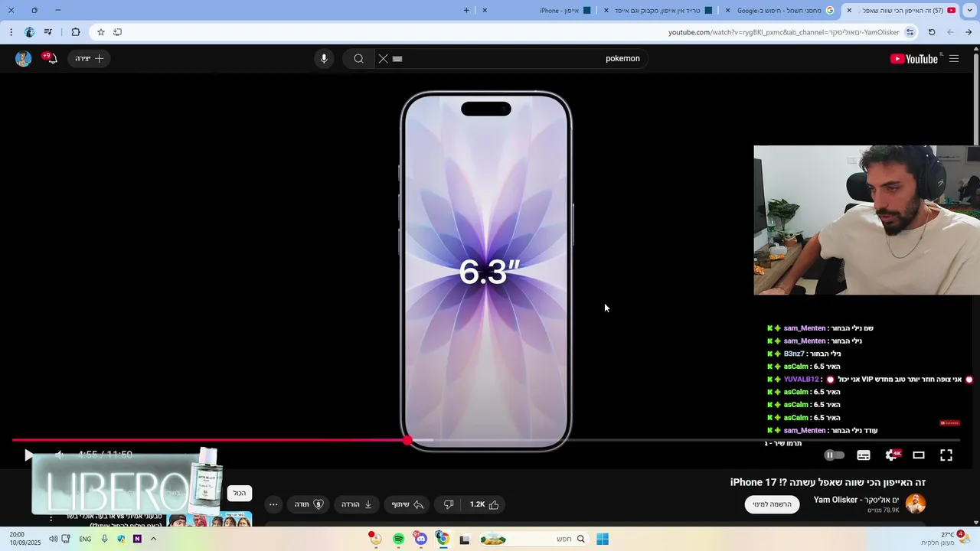Click the Create (יצירה) button

(89, 59)
